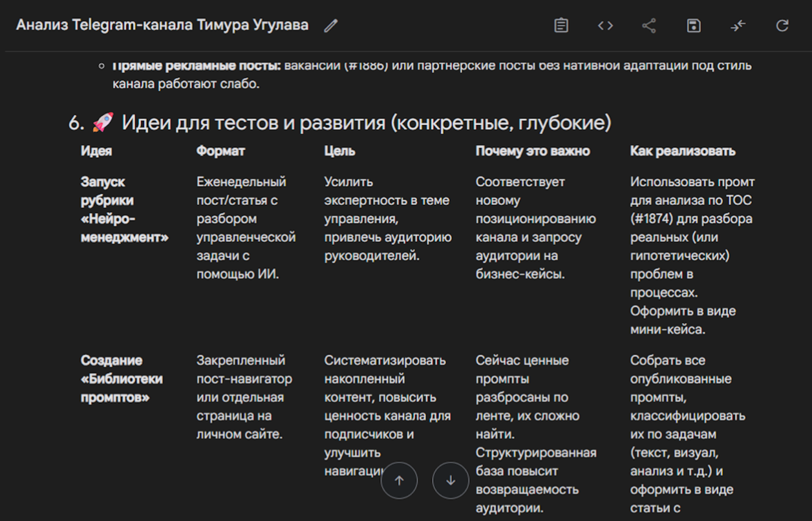This screenshot has width=812, height=521.
Task: Select cell Запуск рубрики «Нейро-менеджмент»
Action: click(x=125, y=209)
